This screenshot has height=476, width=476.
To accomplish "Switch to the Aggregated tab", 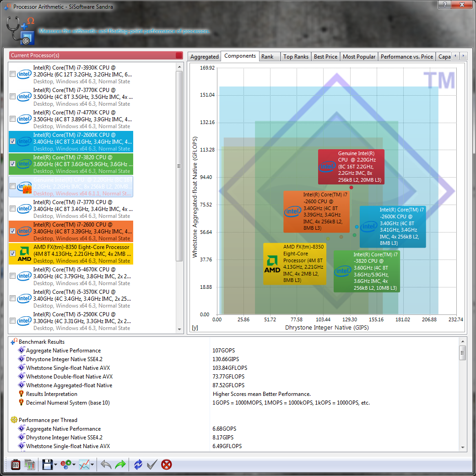I will coord(204,57).
